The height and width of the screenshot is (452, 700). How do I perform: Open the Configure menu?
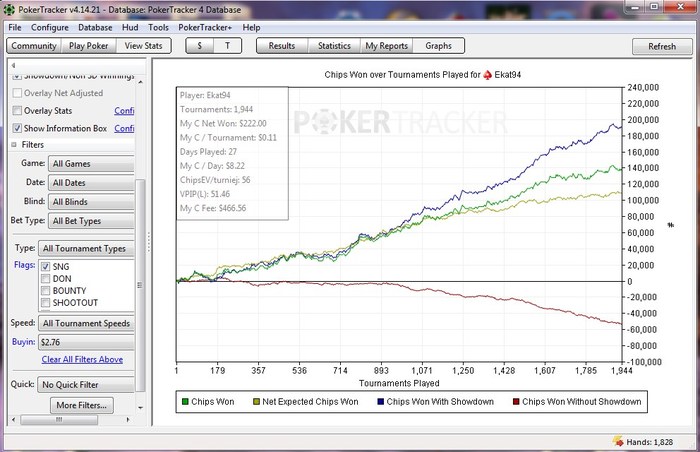pyautogui.click(x=50, y=27)
